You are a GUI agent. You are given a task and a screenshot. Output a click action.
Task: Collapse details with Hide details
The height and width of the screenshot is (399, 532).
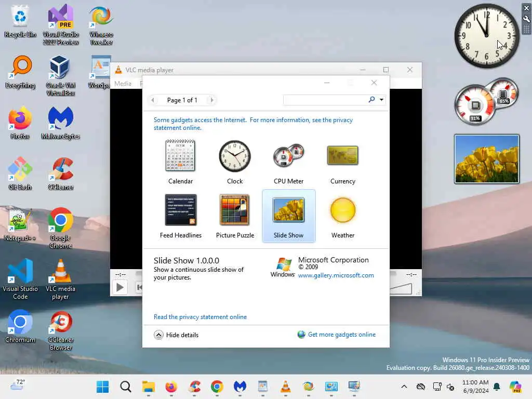coord(176,335)
